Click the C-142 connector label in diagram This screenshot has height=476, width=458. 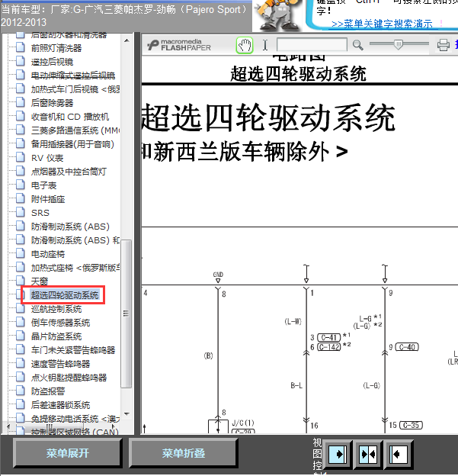click(328, 346)
